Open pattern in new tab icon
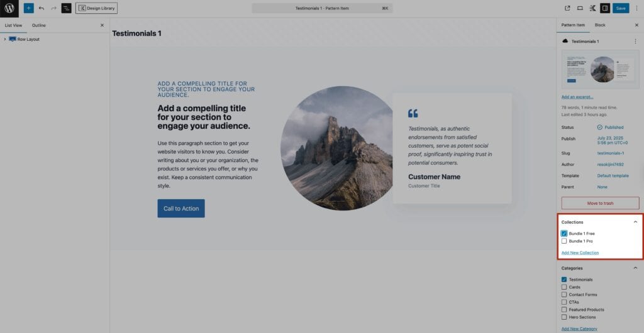This screenshot has height=333, width=644. tap(567, 8)
